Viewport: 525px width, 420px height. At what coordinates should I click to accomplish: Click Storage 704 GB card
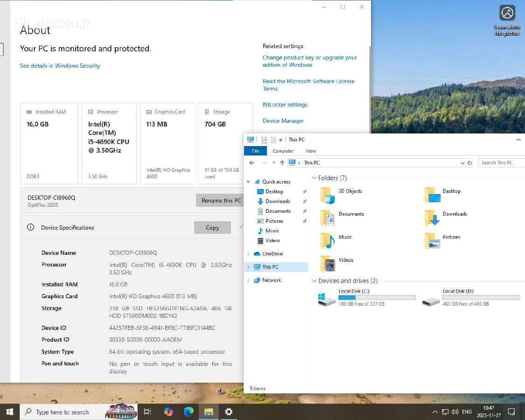225,143
